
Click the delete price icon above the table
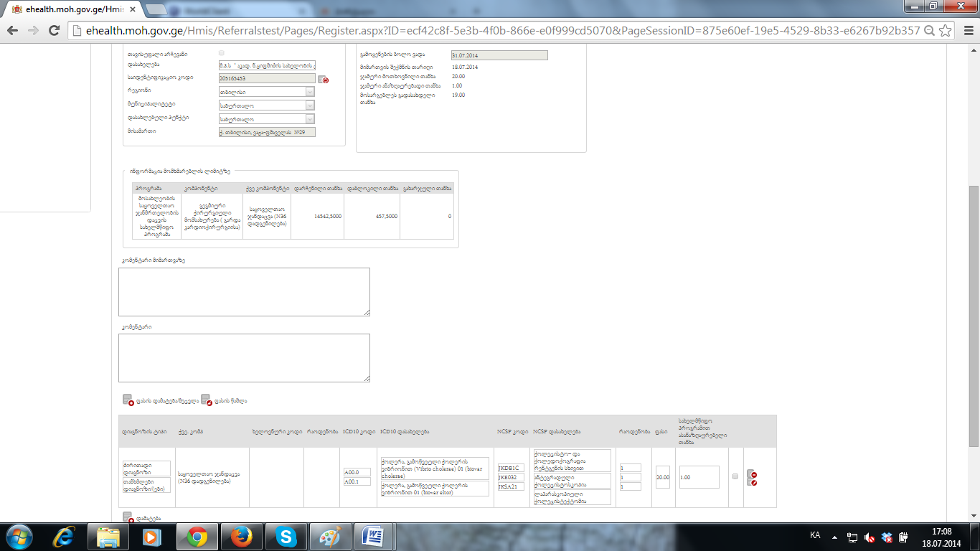coord(206,400)
